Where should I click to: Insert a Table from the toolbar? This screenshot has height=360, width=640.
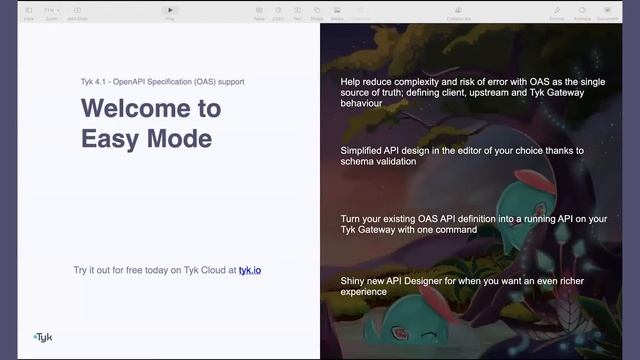click(x=259, y=13)
